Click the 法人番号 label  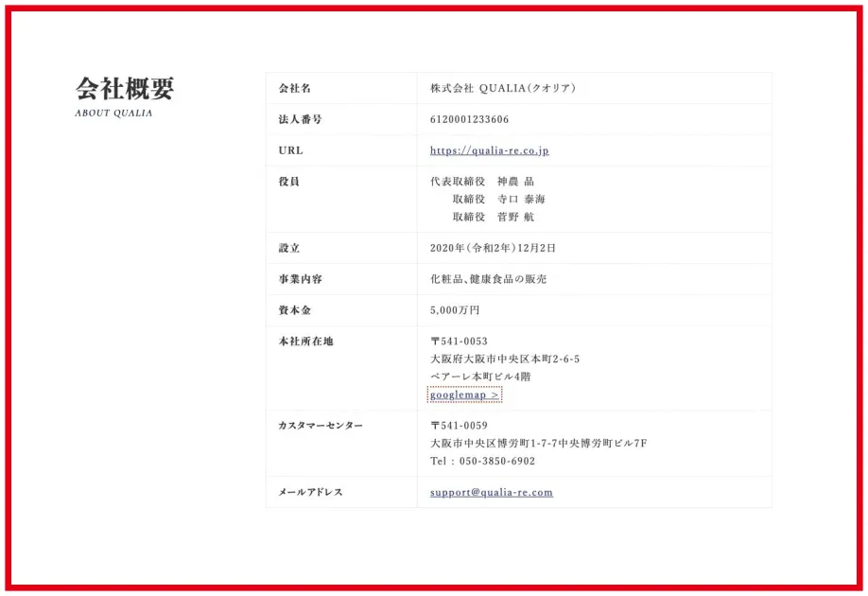[x=300, y=119]
